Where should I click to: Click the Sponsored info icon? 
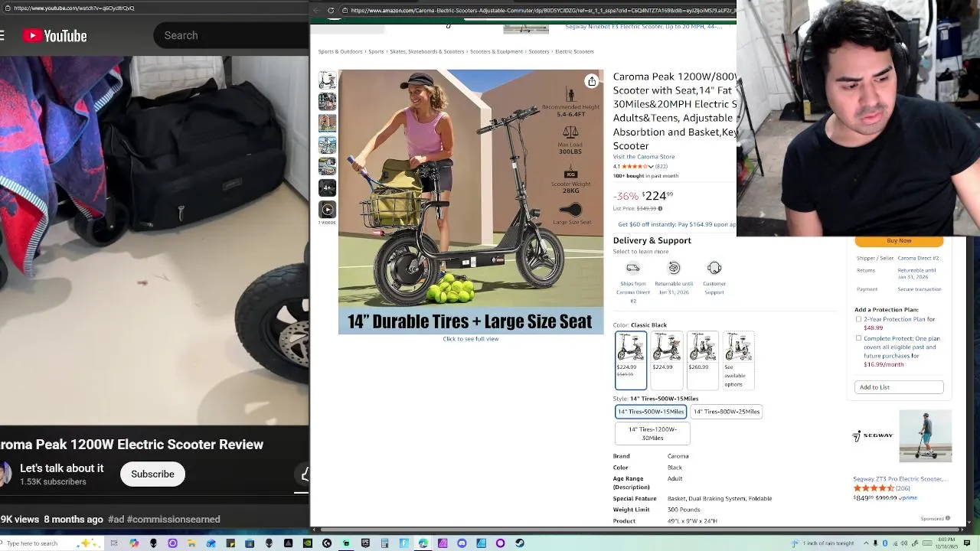click(948, 518)
